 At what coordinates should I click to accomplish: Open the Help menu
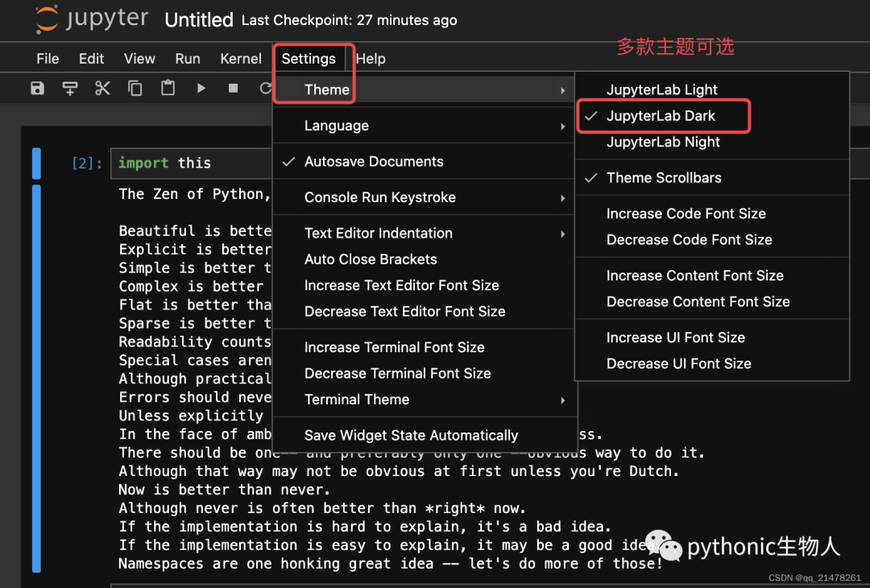click(371, 59)
